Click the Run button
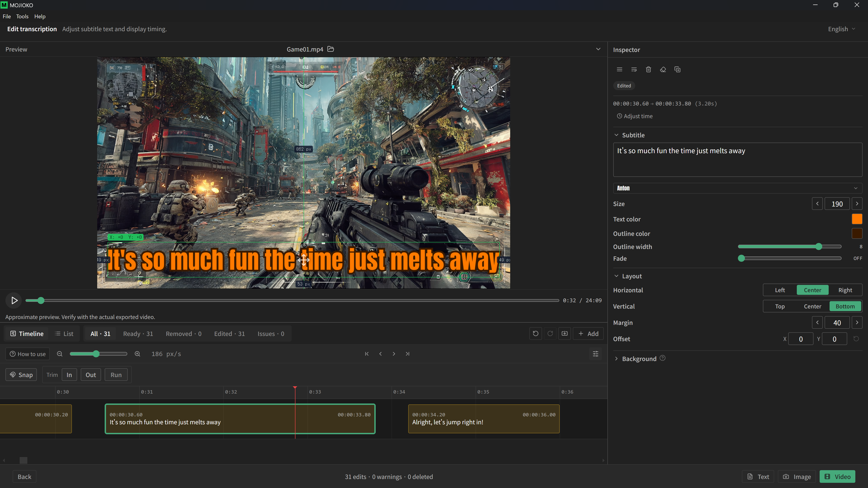 point(116,375)
